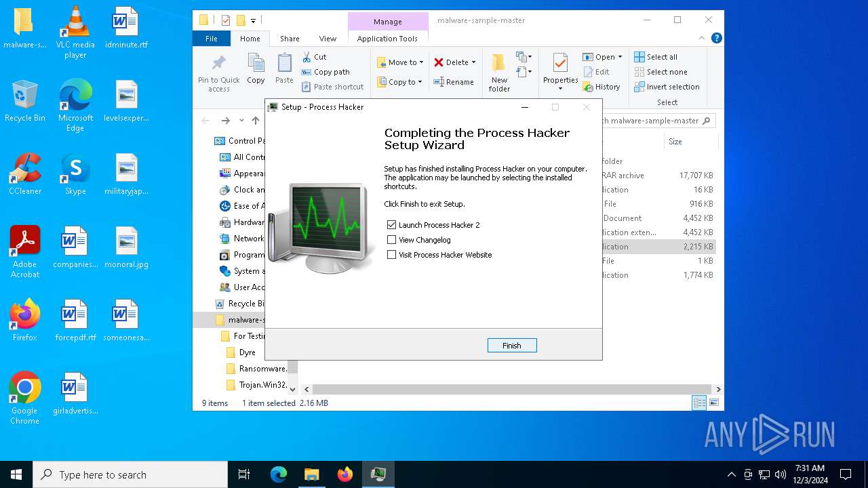This screenshot has width=868, height=488.
Task: Click the 2,215 KB selected file row
Action: (x=658, y=247)
